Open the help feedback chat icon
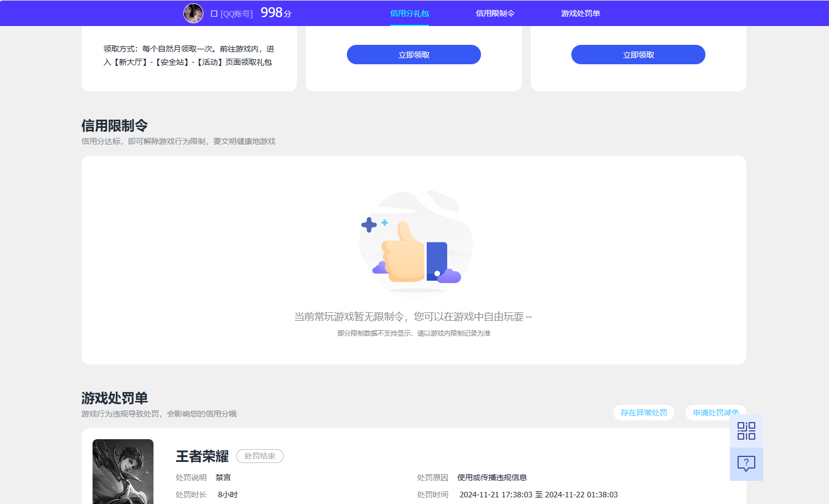Image resolution: width=829 pixels, height=504 pixels. pyautogui.click(x=746, y=464)
